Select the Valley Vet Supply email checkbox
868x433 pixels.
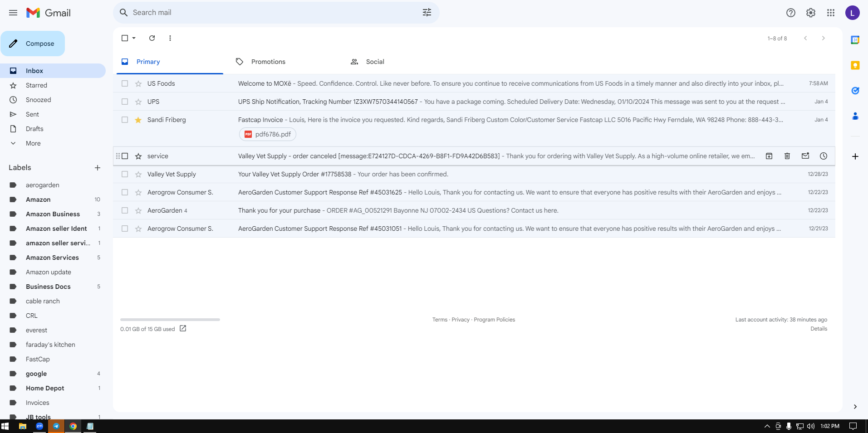(x=125, y=174)
